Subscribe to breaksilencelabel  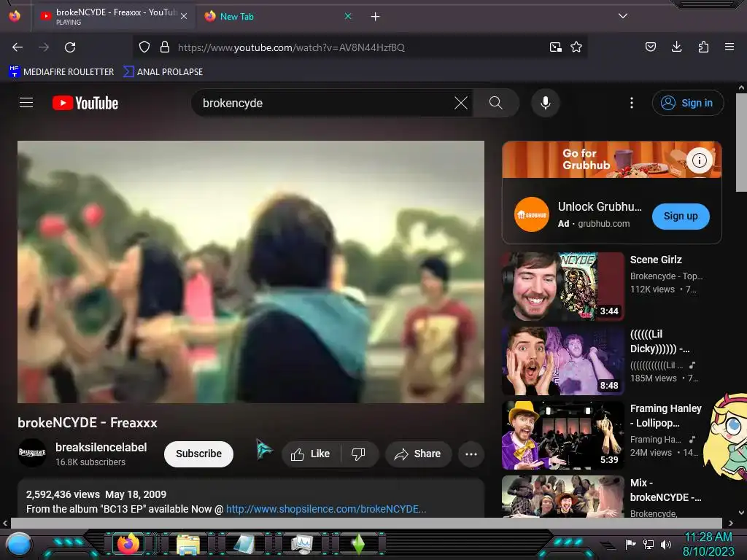click(198, 454)
